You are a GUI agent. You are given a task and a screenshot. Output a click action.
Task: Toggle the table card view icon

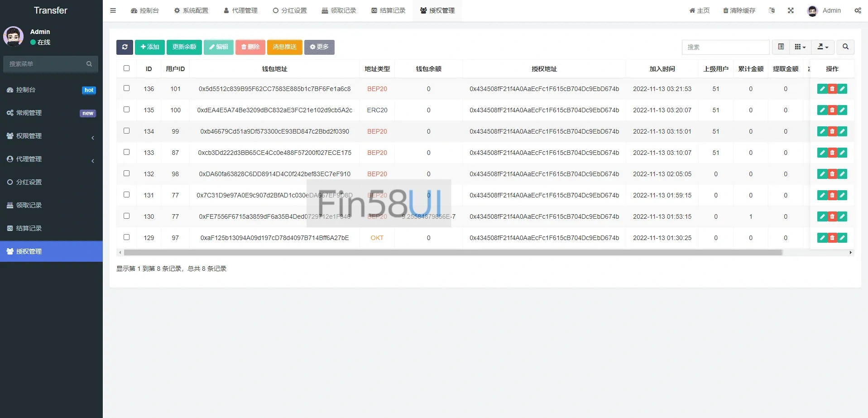click(x=781, y=47)
